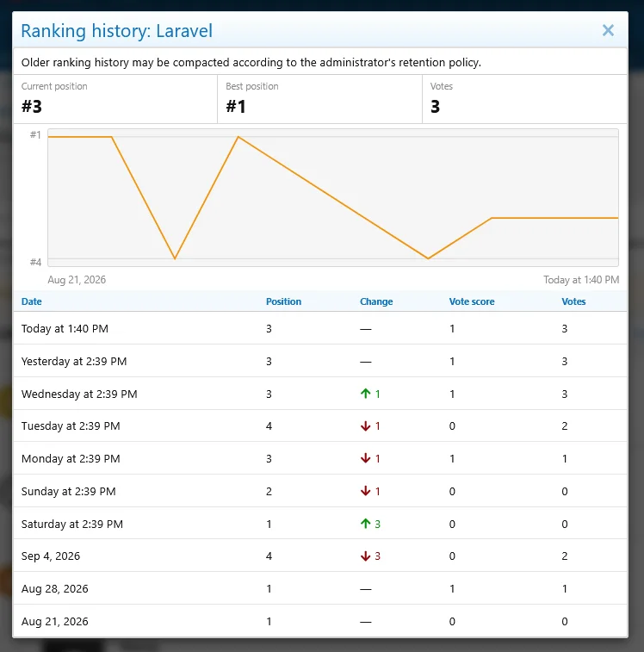Click Vote score value in Aug 28 row
The image size is (644, 652).
click(452, 589)
